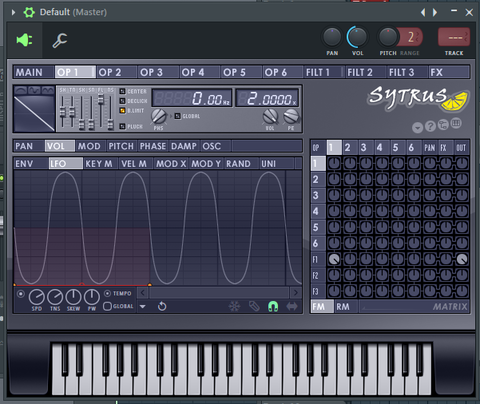Click the LFO scrollbar left arrow
The width and height of the screenshot is (480, 404).
point(143,293)
